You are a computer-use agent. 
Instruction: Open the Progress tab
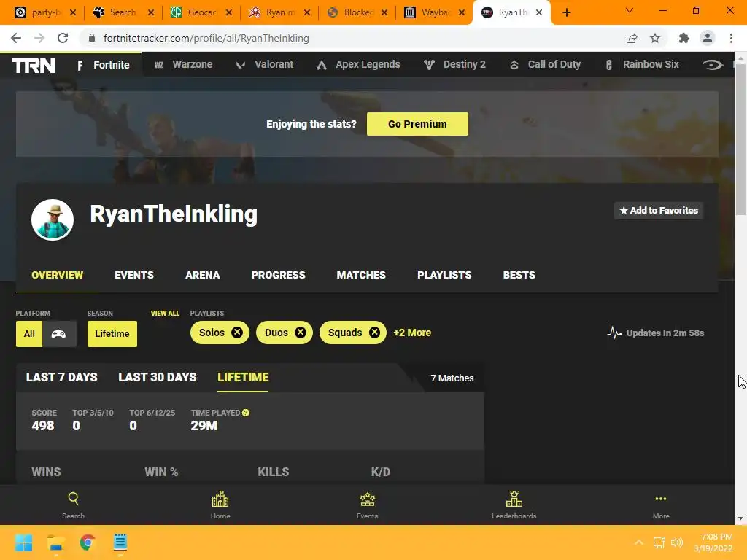click(x=278, y=275)
